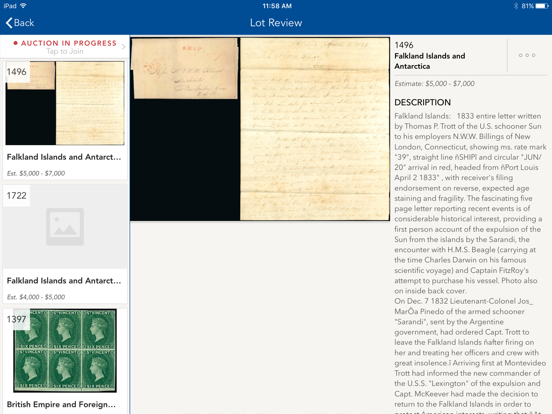Open the main letter image for lot 1496
Viewport: 552px width, 414px height.
(260, 129)
